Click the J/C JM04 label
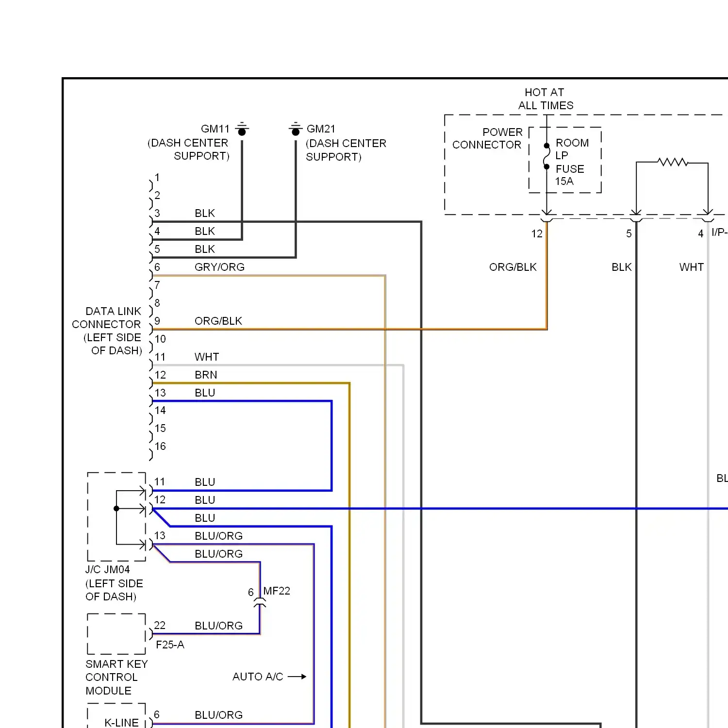This screenshot has width=728, height=728. tap(108, 570)
